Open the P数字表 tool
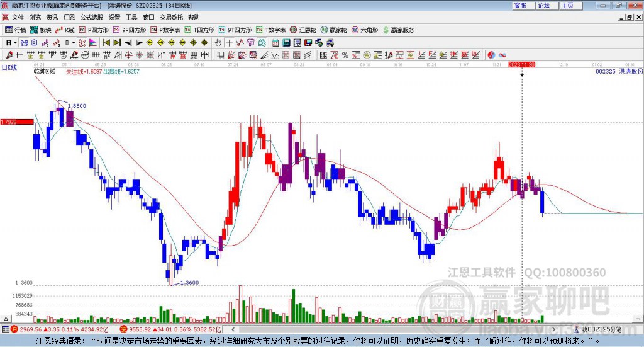 point(165,30)
